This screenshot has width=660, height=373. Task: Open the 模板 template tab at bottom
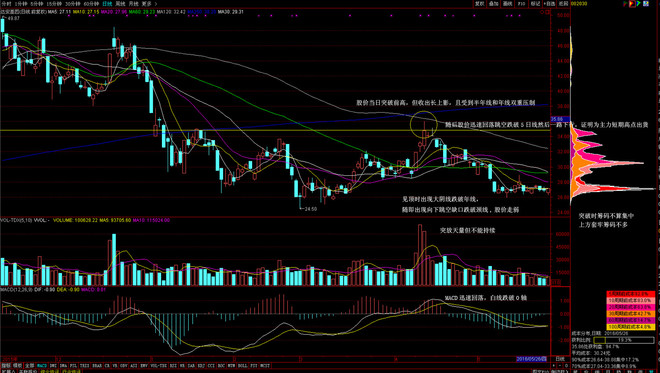[17, 366]
